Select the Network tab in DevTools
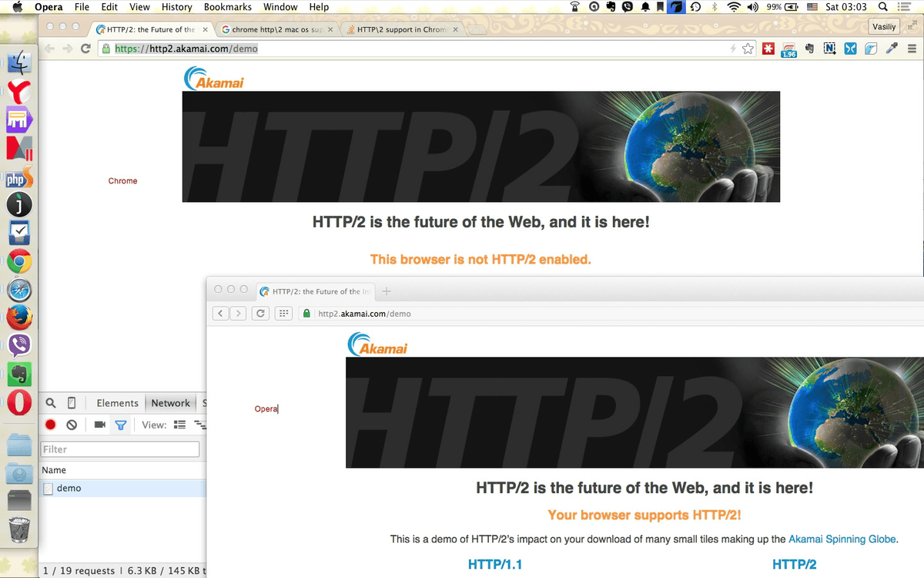924x578 pixels. [x=170, y=403]
